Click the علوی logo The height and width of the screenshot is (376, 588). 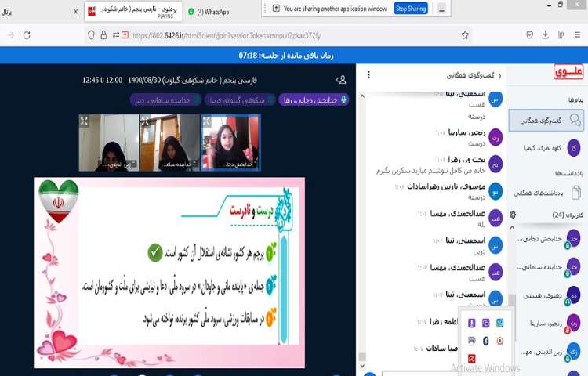[568, 71]
